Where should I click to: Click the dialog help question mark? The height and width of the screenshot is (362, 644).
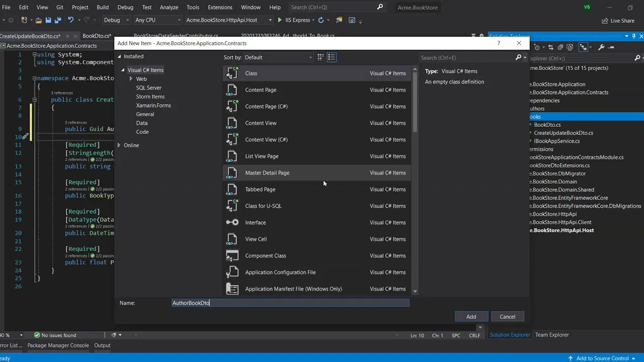click(x=499, y=43)
